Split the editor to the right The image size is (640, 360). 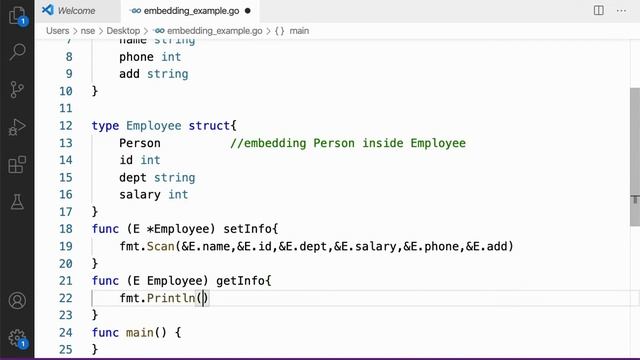[x=599, y=10]
